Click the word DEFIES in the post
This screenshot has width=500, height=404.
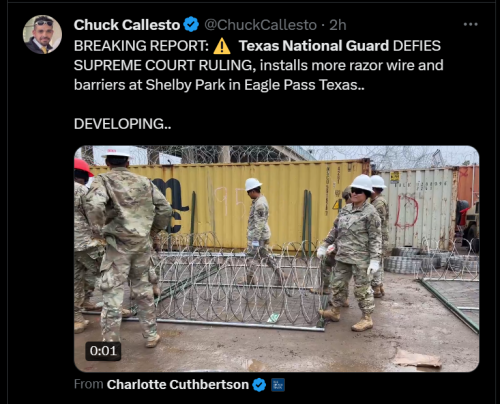tap(417, 46)
